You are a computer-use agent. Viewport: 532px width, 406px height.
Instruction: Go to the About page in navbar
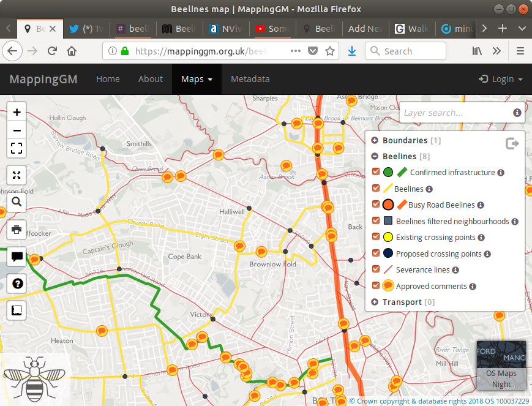pyautogui.click(x=151, y=79)
